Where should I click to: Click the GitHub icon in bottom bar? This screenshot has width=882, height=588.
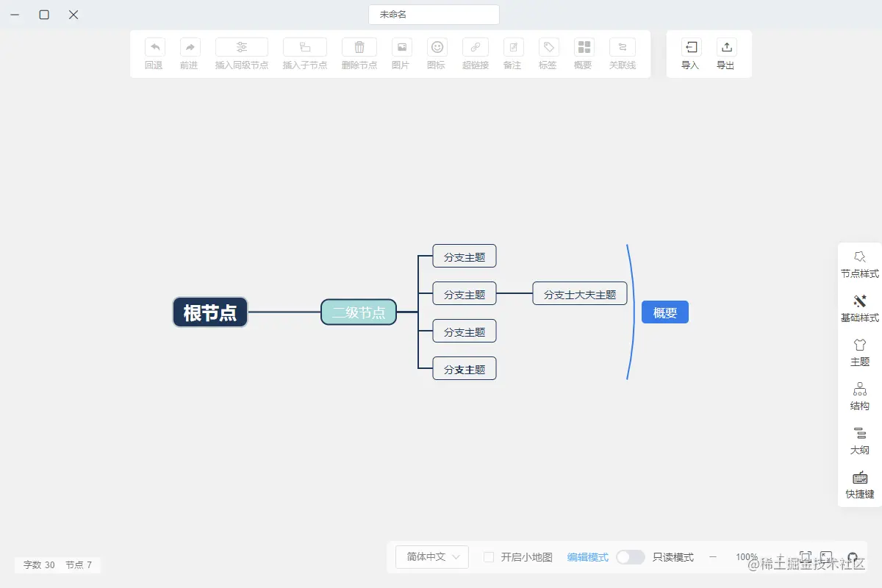pos(853,558)
